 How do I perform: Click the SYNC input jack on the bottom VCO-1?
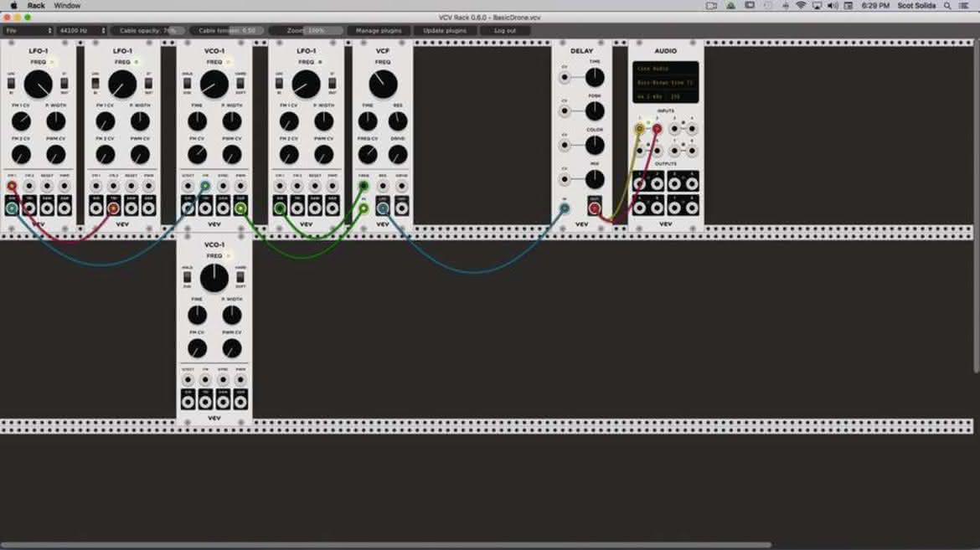(x=223, y=379)
